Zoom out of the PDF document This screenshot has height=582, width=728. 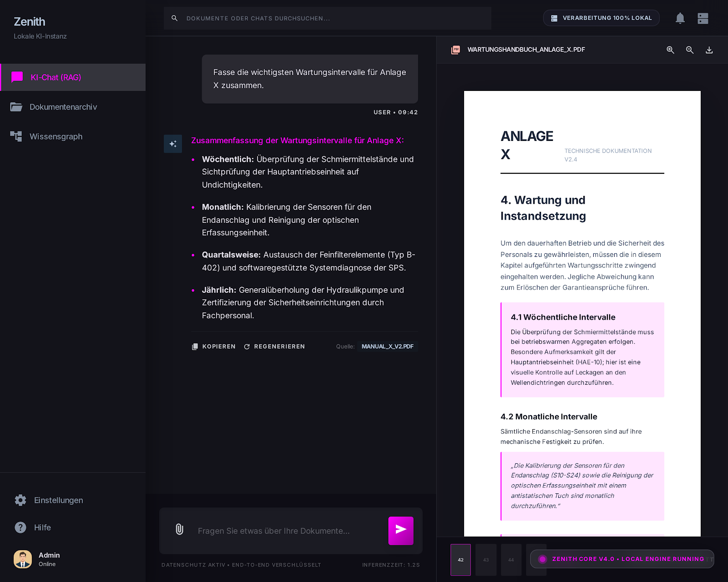(x=690, y=50)
